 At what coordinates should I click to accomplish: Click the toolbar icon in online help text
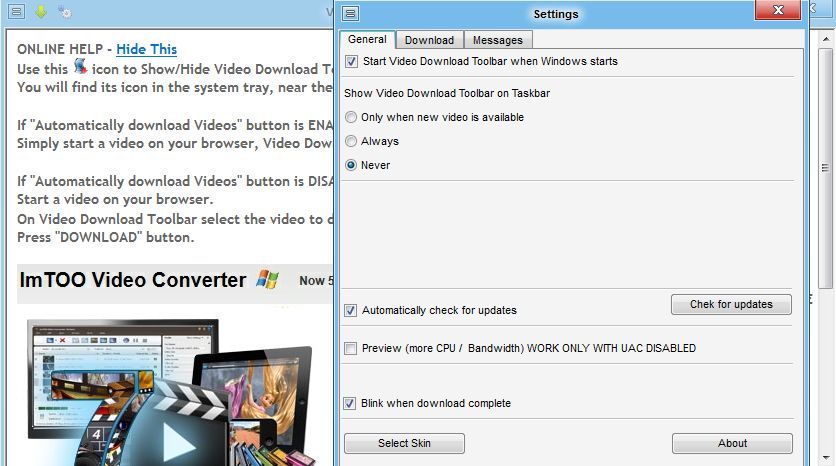coord(80,66)
